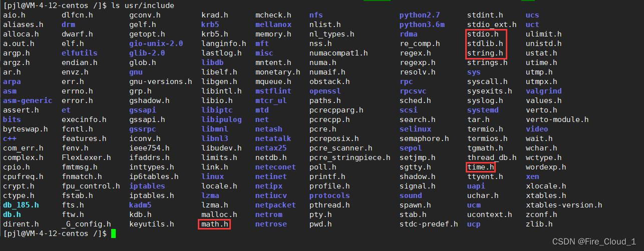Viewport: 644px width, 251px height.
Task: Click the db_185.h entry
Action: click(x=21, y=205)
